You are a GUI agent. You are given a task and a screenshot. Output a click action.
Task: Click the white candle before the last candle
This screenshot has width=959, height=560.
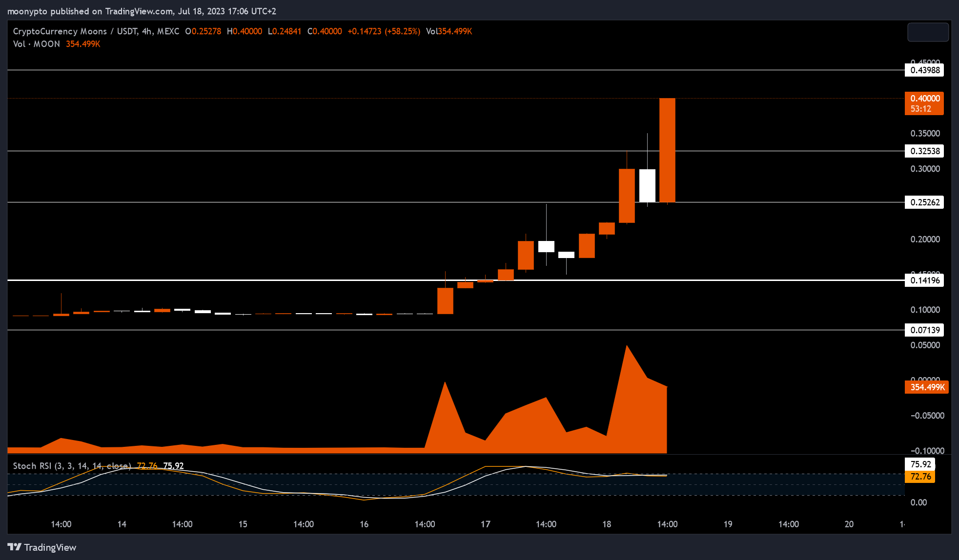tap(647, 185)
